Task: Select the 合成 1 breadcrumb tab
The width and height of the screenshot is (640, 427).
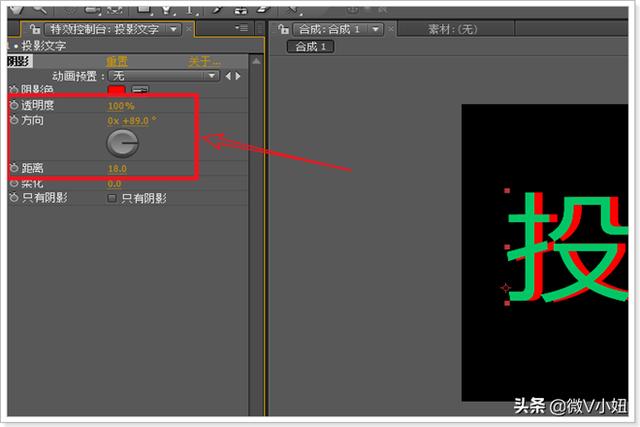Action: click(311, 47)
